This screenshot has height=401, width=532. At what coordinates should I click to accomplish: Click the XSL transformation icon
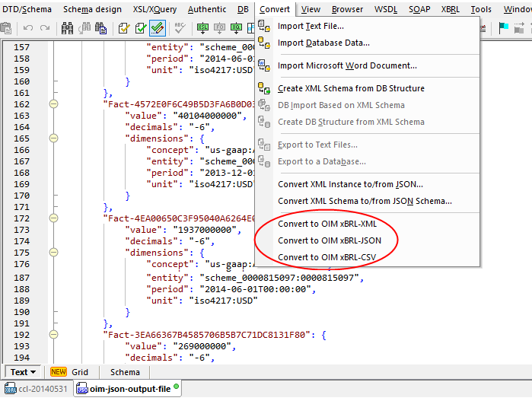(203, 28)
